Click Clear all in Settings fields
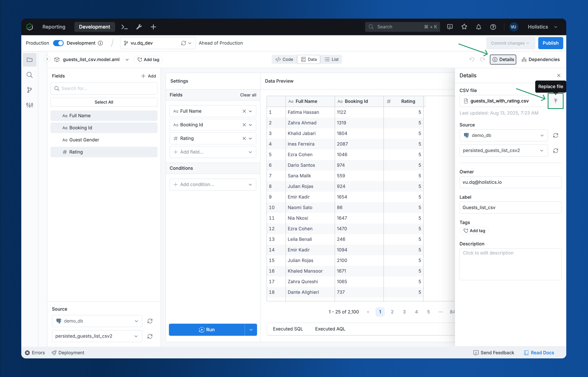 [x=248, y=95]
